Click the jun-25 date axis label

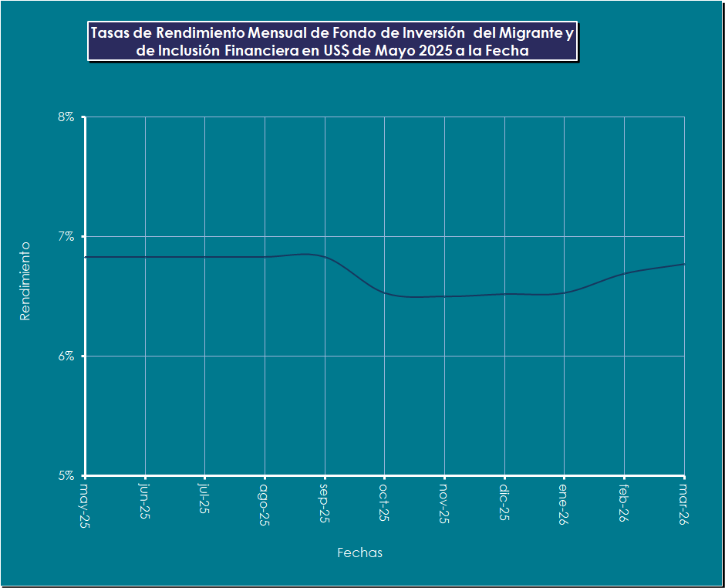(x=144, y=502)
